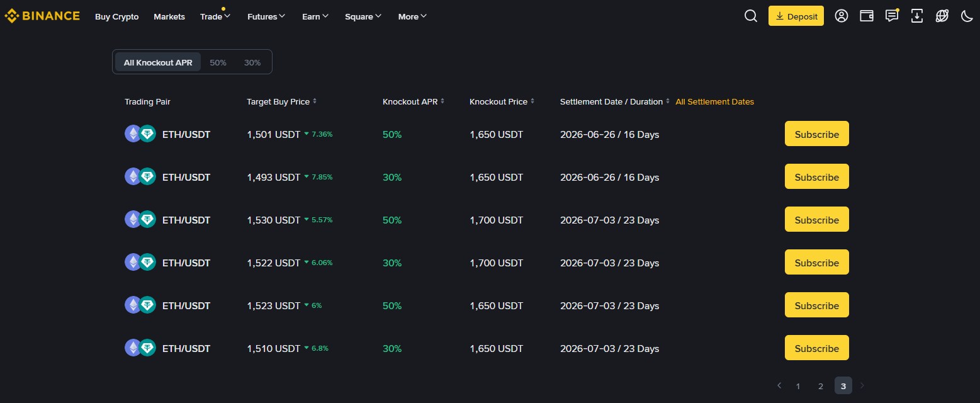Click the Deposit button

796,16
